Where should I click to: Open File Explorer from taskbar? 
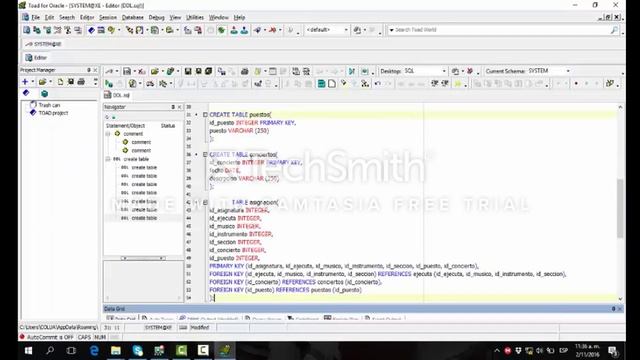[x=116, y=351]
